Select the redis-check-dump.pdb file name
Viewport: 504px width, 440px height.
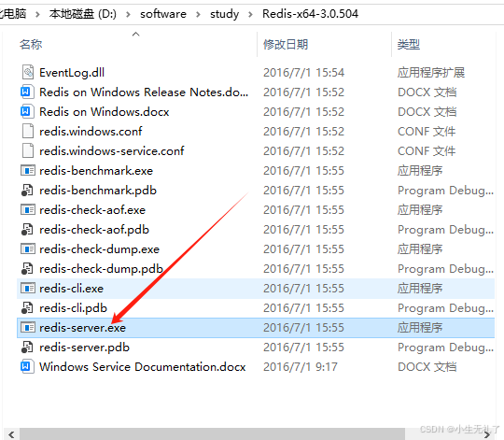pos(101,269)
